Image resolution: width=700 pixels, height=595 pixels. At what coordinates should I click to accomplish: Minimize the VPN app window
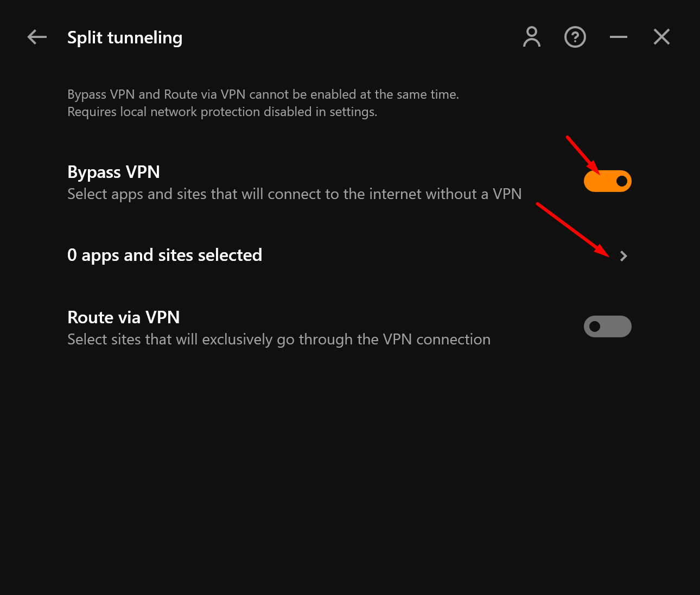(x=619, y=37)
